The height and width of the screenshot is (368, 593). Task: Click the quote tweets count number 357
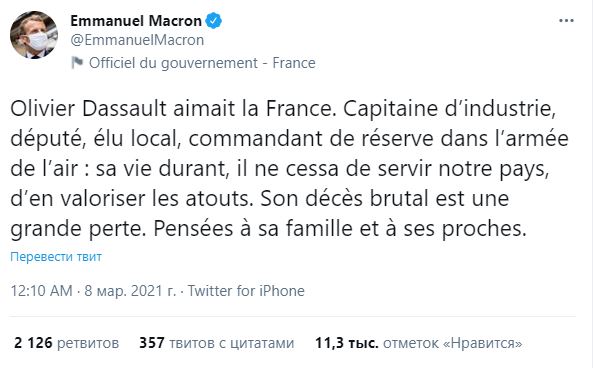coord(152,343)
